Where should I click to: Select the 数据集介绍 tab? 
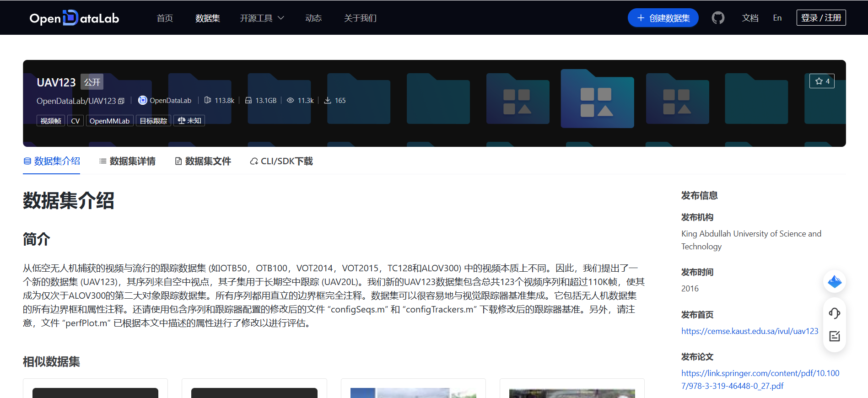pos(52,161)
